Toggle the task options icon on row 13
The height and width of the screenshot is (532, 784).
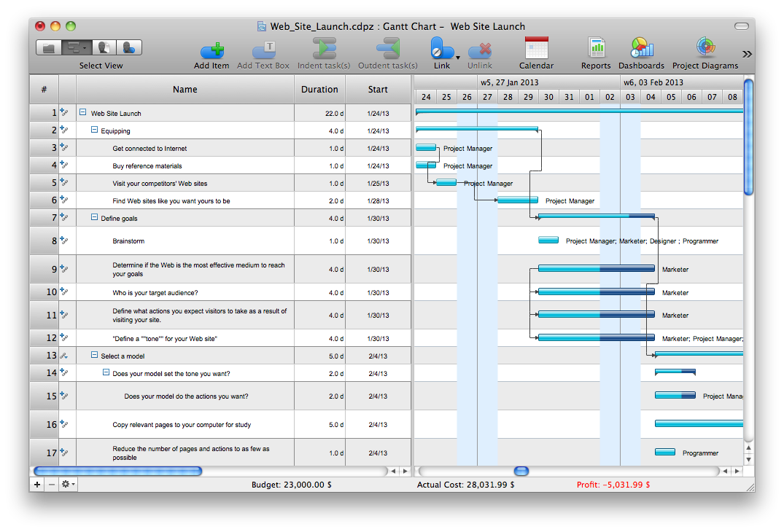[65, 356]
